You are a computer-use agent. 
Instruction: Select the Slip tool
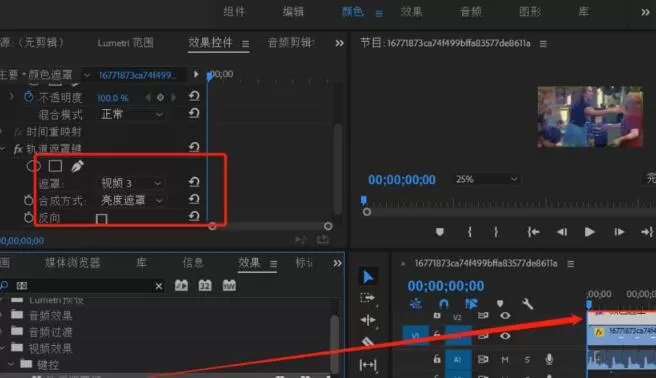[367, 365]
